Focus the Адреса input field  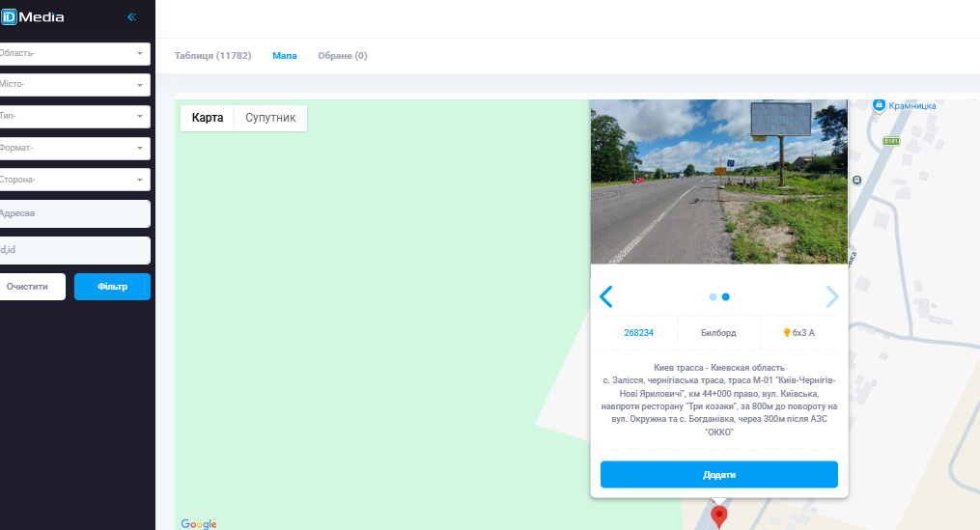[74, 213]
